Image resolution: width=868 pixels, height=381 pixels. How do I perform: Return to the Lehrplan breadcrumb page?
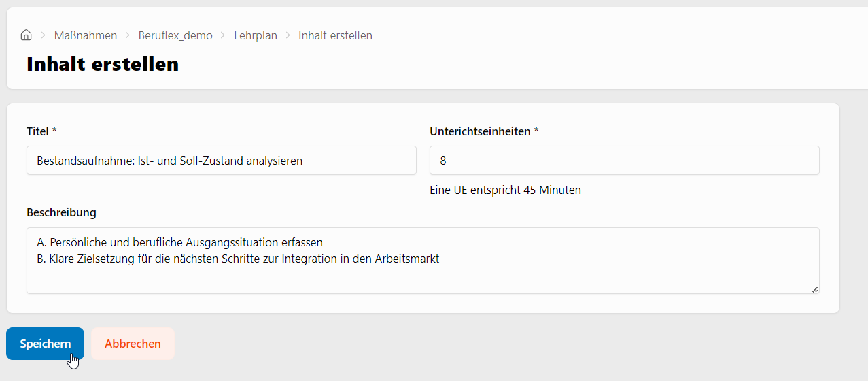point(256,35)
